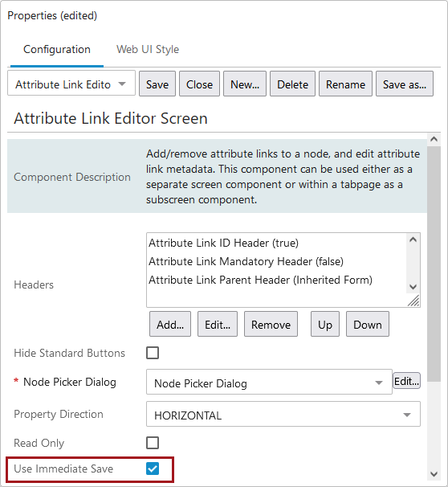The height and width of the screenshot is (487, 448).
Task: Click Edit... next to Node Picker Dialog
Action: point(407,381)
